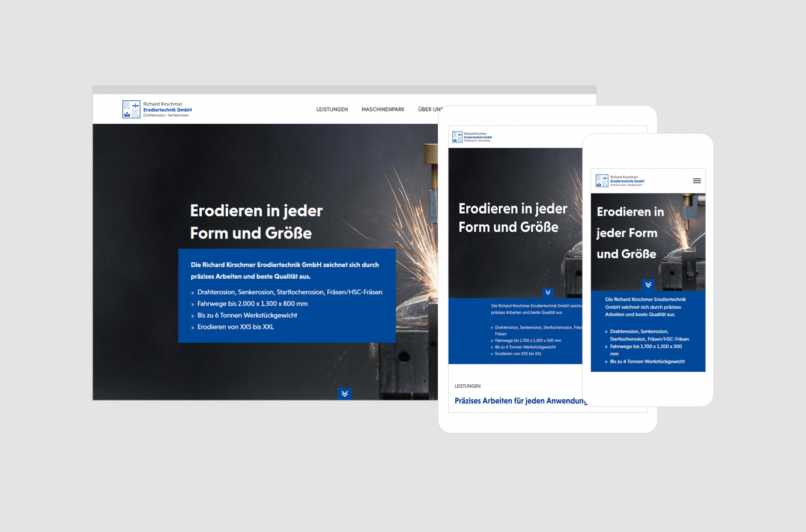The height and width of the screenshot is (532, 806).
Task: Click "Bis zu 4 Tonnen Werkstückgewicht" in tablet view
Action: pyautogui.click(x=525, y=347)
